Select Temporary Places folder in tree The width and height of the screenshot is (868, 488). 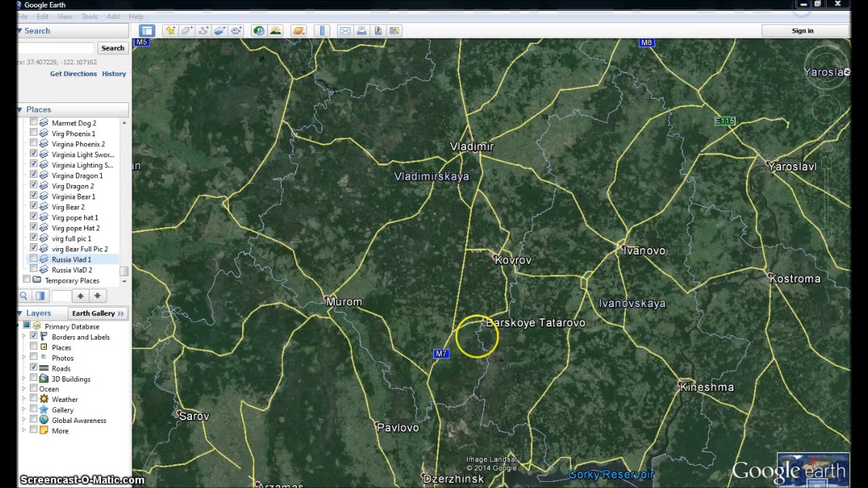(72, 281)
